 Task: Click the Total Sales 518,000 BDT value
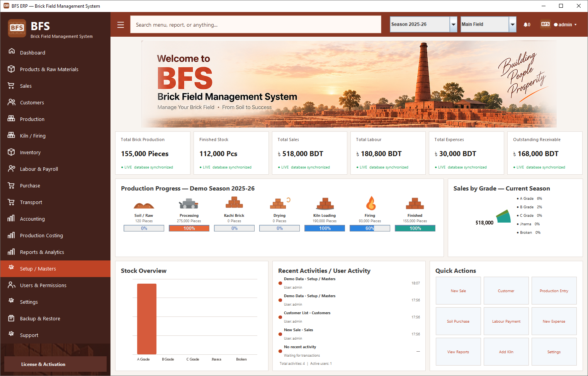click(301, 154)
